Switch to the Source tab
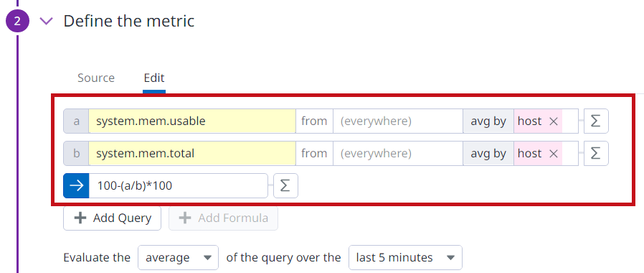Image resolution: width=644 pixels, height=273 pixels. [x=96, y=78]
